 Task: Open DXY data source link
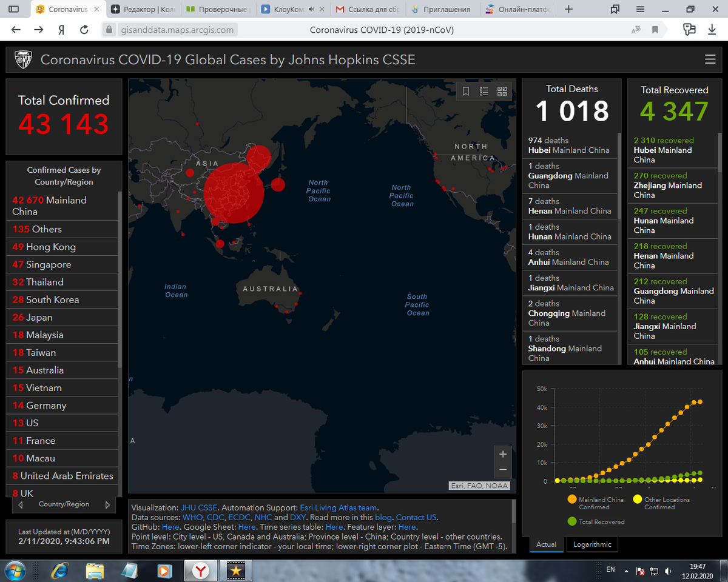298,517
